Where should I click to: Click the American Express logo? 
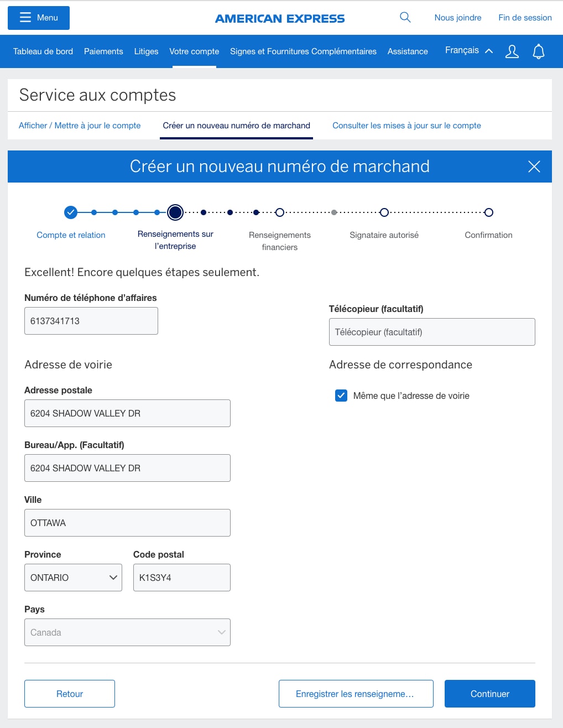(280, 18)
